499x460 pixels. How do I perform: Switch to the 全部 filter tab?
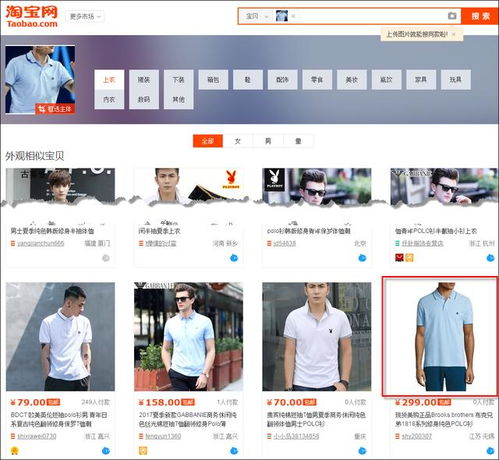[x=208, y=141]
